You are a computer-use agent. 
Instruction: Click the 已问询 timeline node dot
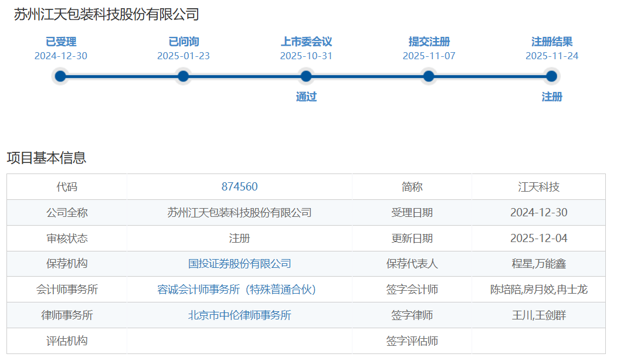click(x=184, y=75)
